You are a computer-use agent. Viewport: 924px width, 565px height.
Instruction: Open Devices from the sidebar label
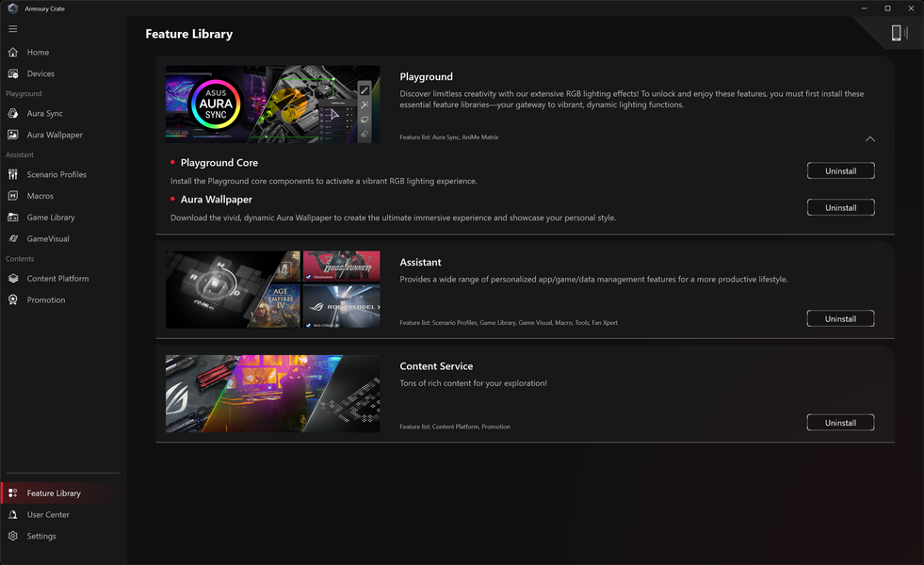[x=41, y=73]
